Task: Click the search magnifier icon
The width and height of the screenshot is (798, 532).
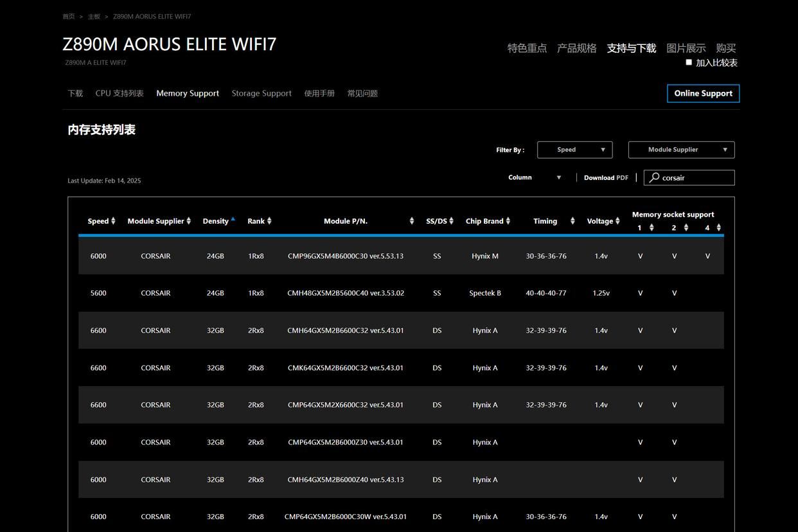Action: coord(654,177)
